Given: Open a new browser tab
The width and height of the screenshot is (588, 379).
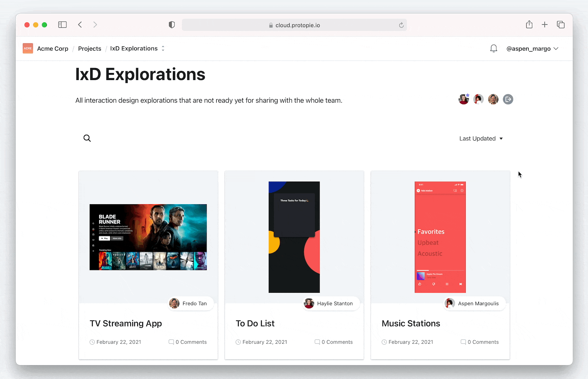Looking at the screenshot, I should 544,25.
